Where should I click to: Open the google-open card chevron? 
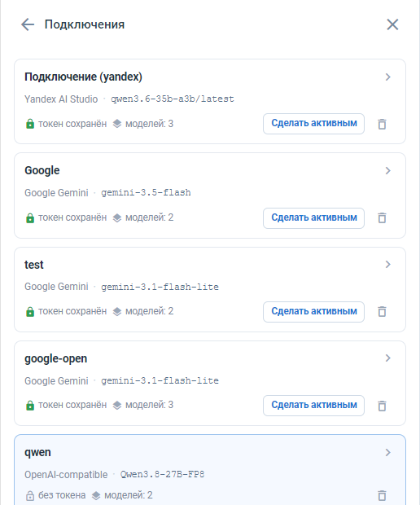coord(387,358)
